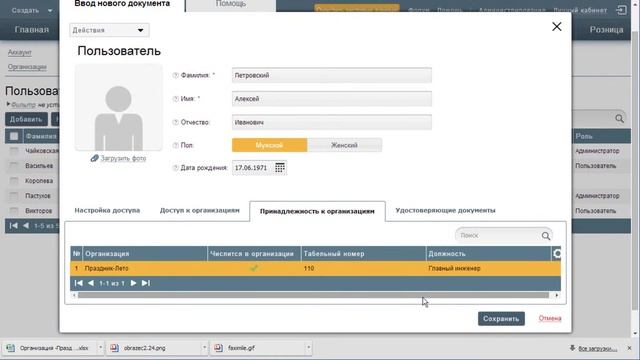Viewport: 640px width, 360px height.
Task: Open grid settings gear icon
Action: tap(557, 253)
